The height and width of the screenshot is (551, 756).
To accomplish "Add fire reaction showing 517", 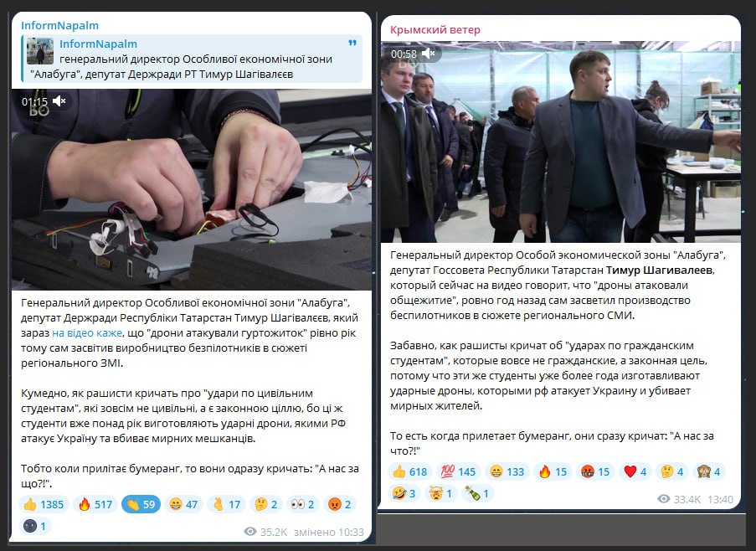I will [x=95, y=504].
